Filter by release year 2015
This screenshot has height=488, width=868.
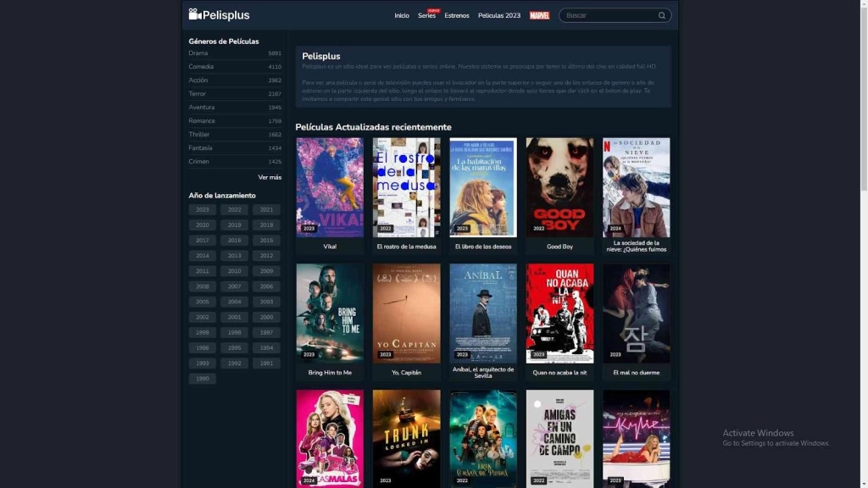(x=266, y=240)
